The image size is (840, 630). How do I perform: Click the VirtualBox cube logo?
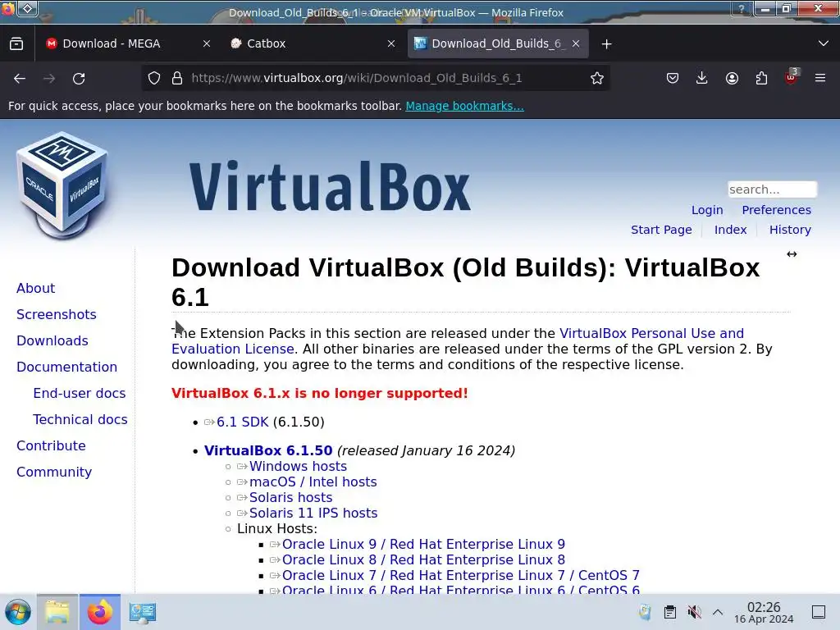point(62,185)
